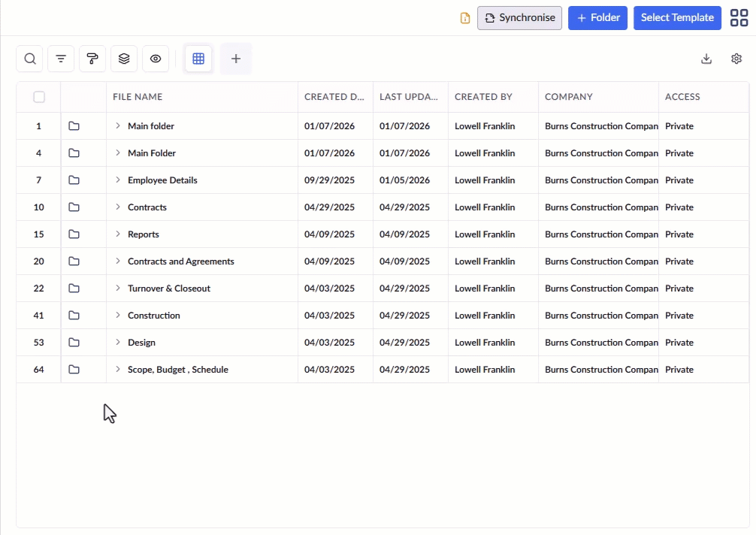Sort by CREATED D... column header
This screenshot has width=756, height=535.
pyautogui.click(x=336, y=97)
